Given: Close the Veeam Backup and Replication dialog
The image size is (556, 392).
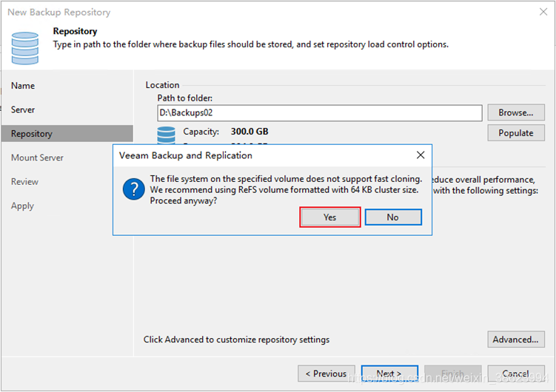Looking at the screenshot, I should coord(421,155).
